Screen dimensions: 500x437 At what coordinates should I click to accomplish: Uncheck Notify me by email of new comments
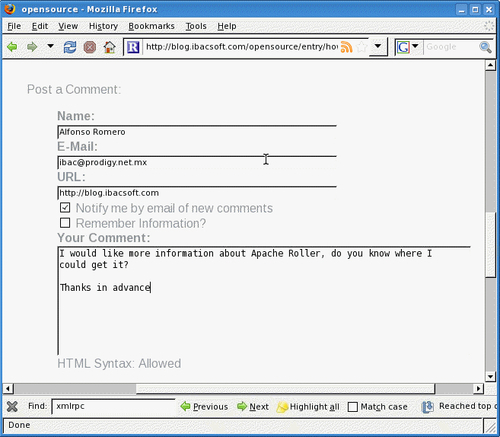pos(65,208)
